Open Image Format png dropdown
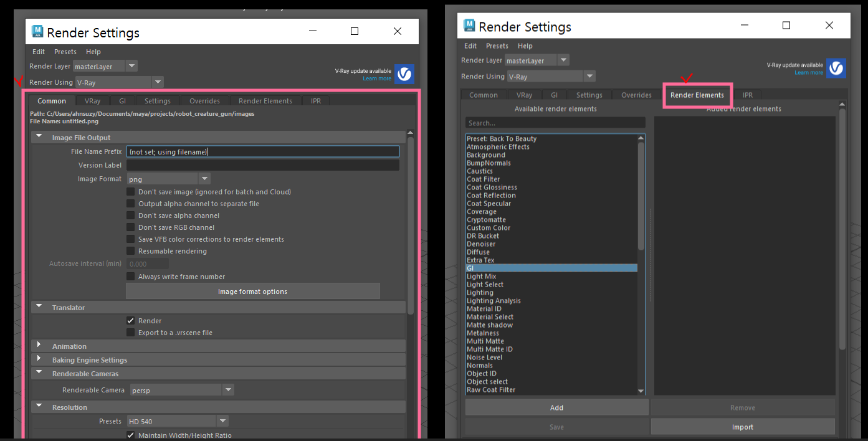This screenshot has height=441, width=868. pyautogui.click(x=168, y=179)
